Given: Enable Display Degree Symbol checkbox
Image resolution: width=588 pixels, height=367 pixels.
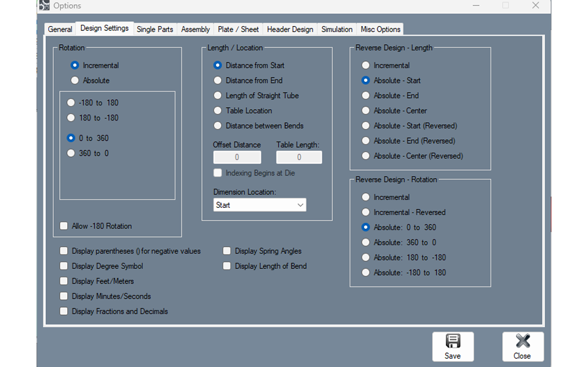Looking at the screenshot, I should [x=102, y=266].
